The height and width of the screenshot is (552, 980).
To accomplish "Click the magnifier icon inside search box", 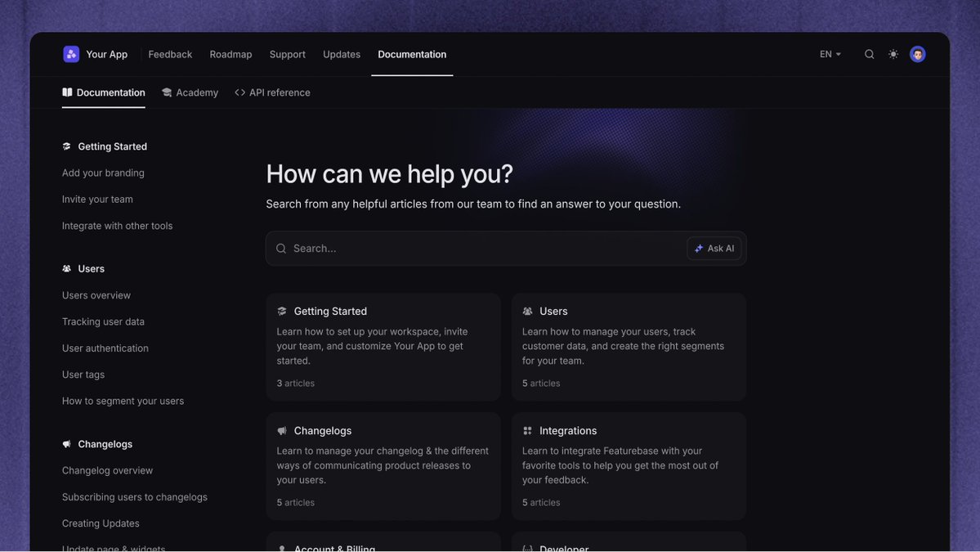I will (x=281, y=248).
